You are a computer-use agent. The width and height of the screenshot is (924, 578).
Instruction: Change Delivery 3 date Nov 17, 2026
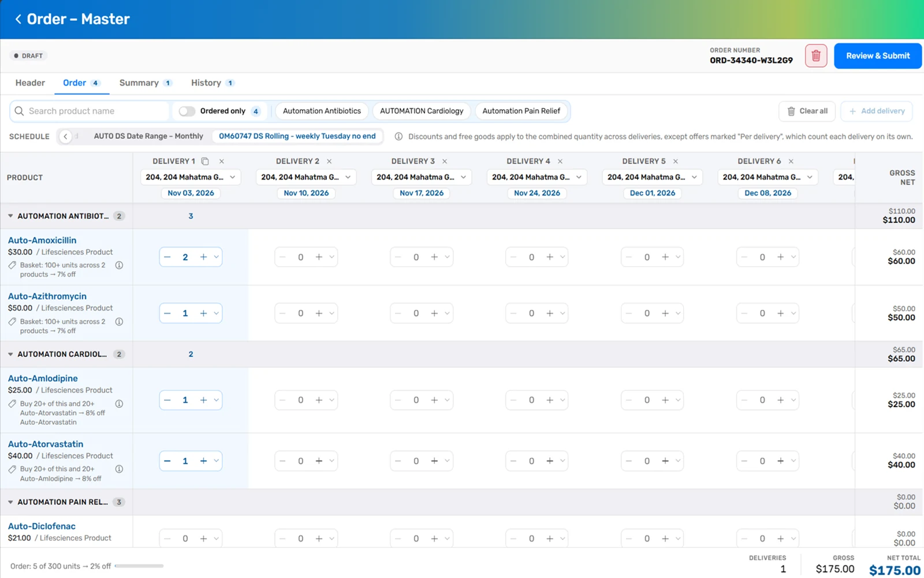[422, 193]
